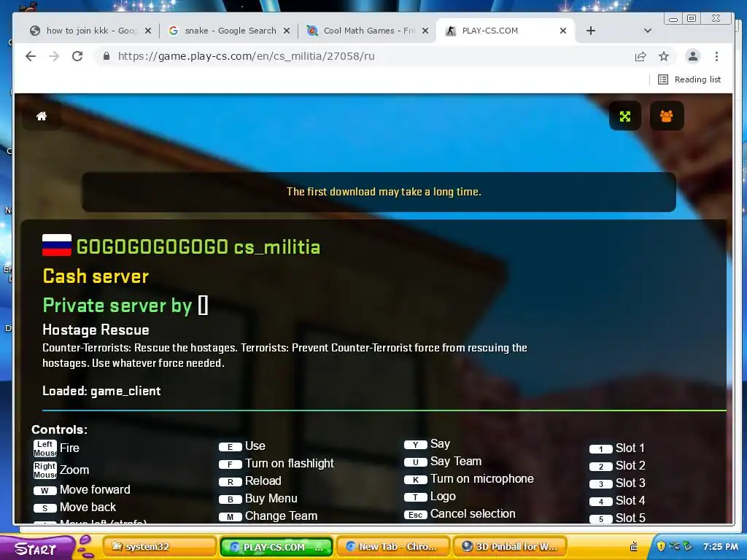Click the Russian flag server icon
This screenshot has width=747, height=560.
click(57, 245)
